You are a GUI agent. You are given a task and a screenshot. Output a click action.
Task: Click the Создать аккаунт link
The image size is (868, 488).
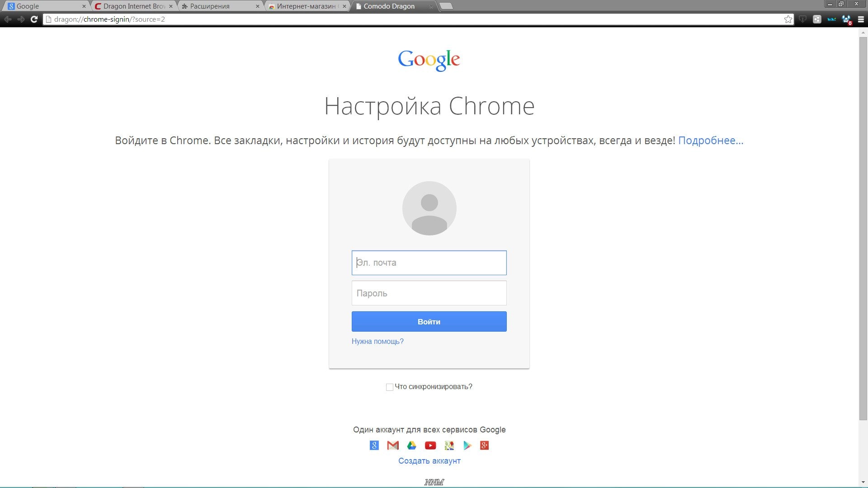click(x=429, y=461)
